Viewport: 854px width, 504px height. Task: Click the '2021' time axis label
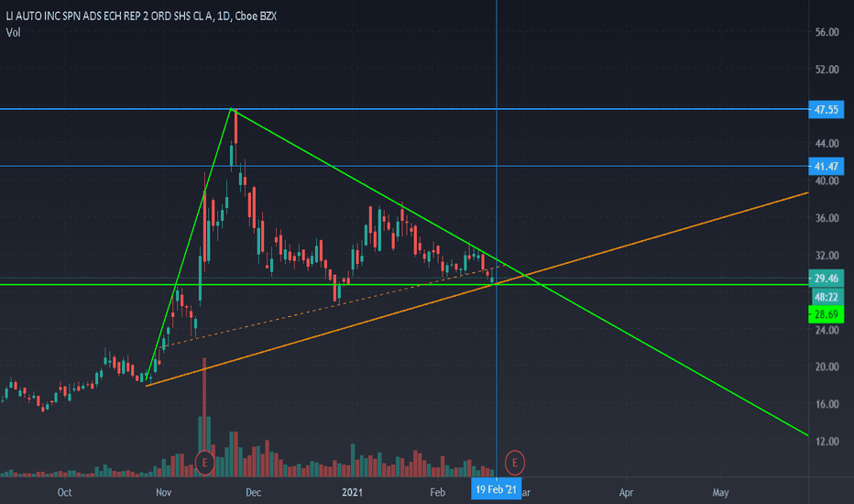(x=352, y=493)
